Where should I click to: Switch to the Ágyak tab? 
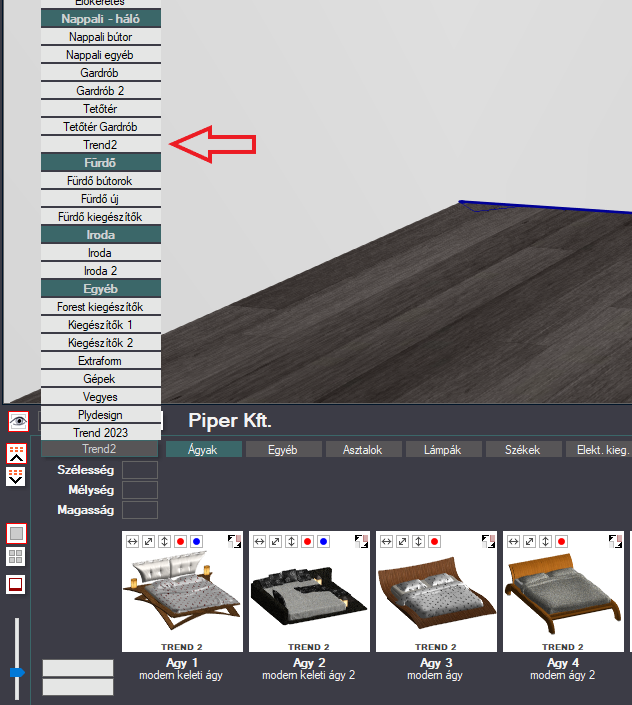[204, 450]
